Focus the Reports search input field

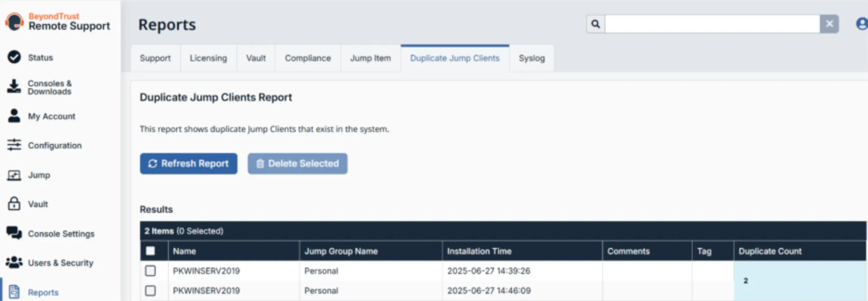coord(712,24)
